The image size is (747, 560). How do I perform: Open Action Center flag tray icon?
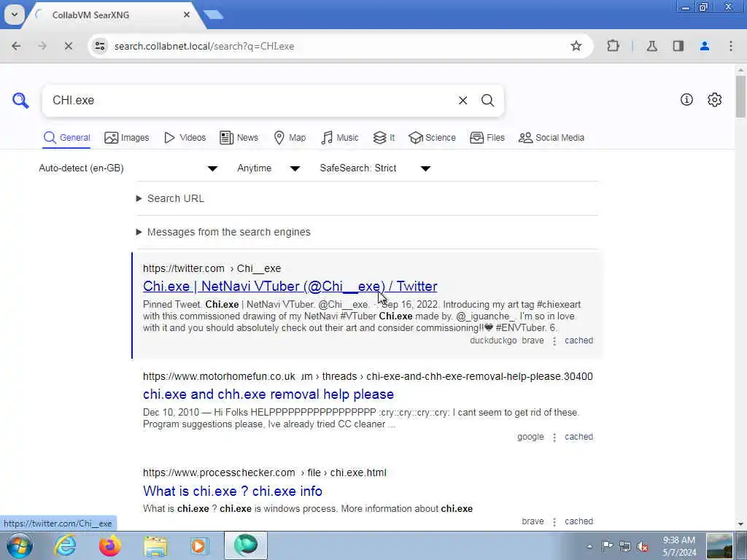coord(607,546)
